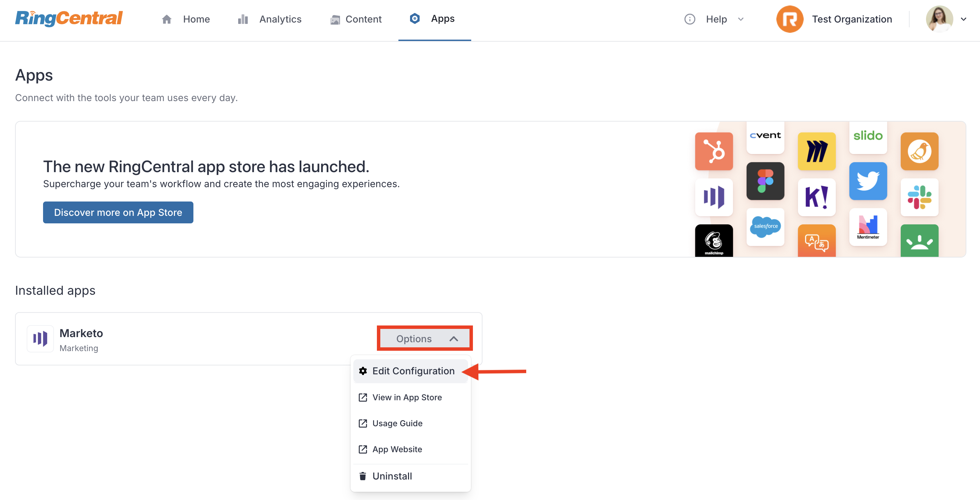Click Discover more on App Store
The height and width of the screenshot is (500, 980).
pos(118,212)
